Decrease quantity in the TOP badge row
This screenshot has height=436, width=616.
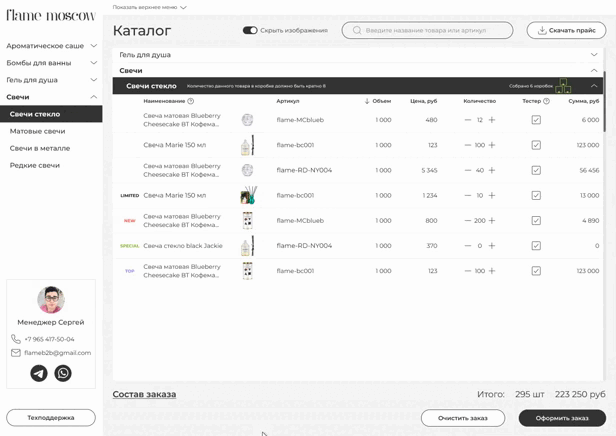click(x=468, y=271)
